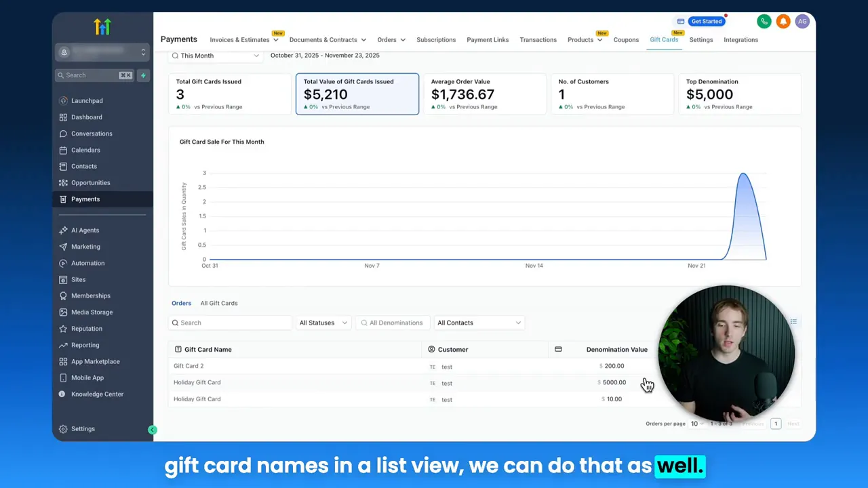Open Launchpad from the sidebar

coord(87,101)
